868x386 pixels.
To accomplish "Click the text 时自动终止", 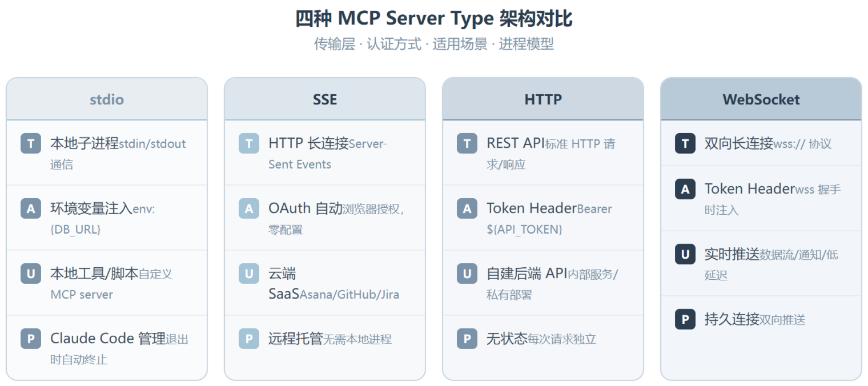I will tap(79, 360).
